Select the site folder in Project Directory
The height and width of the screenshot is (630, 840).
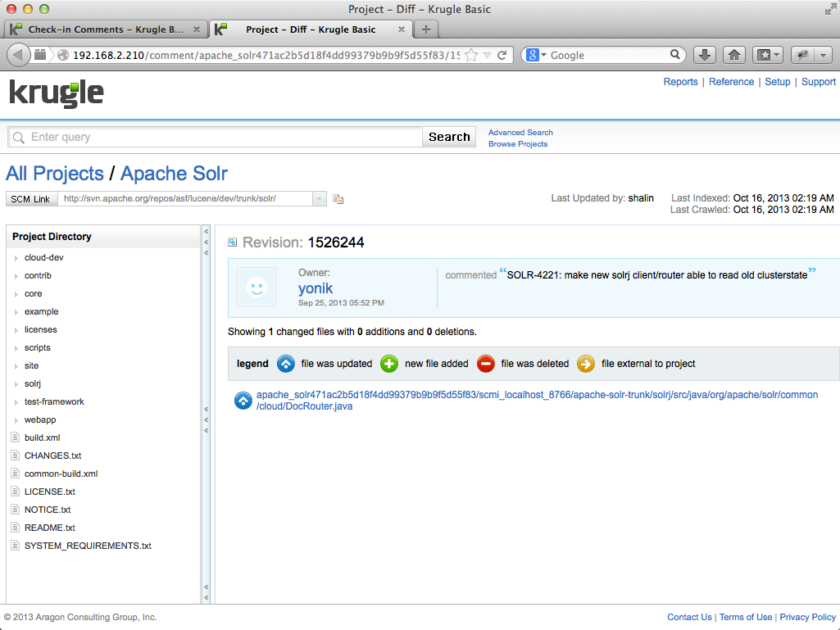[x=31, y=366]
